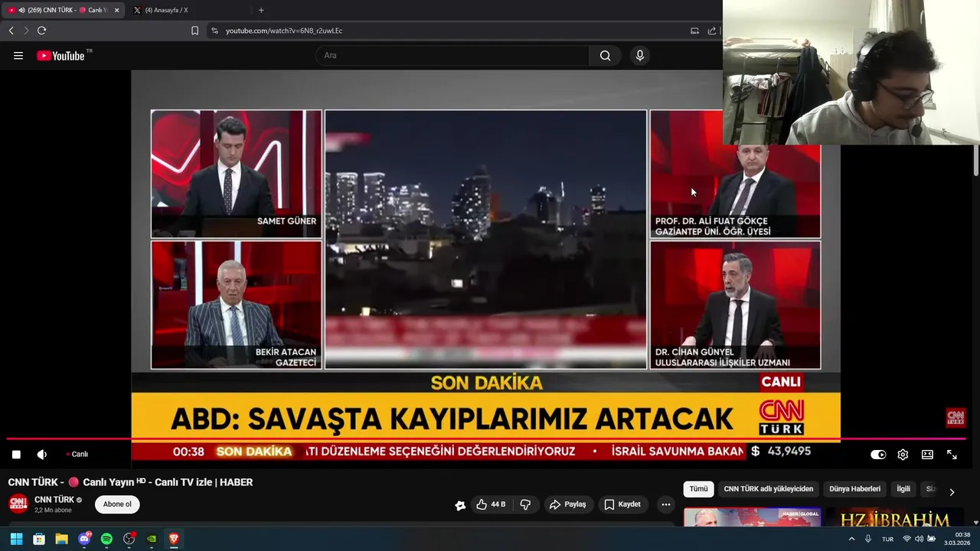Mute the video player volume

[42, 455]
